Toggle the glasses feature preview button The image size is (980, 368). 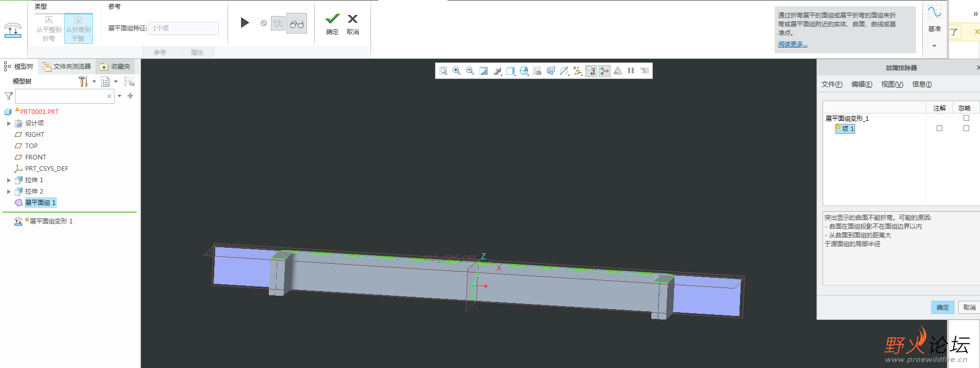pyautogui.click(x=297, y=23)
